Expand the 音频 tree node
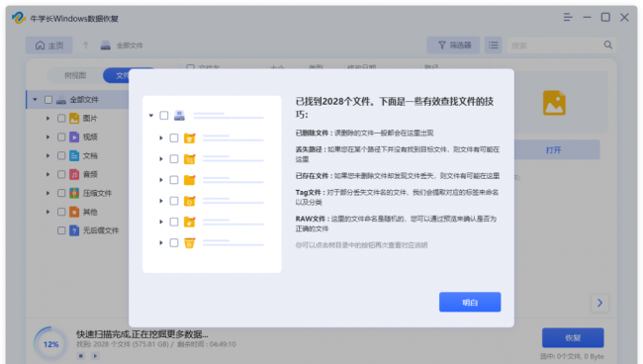Screen dimensions: 643x364 coord(47,174)
